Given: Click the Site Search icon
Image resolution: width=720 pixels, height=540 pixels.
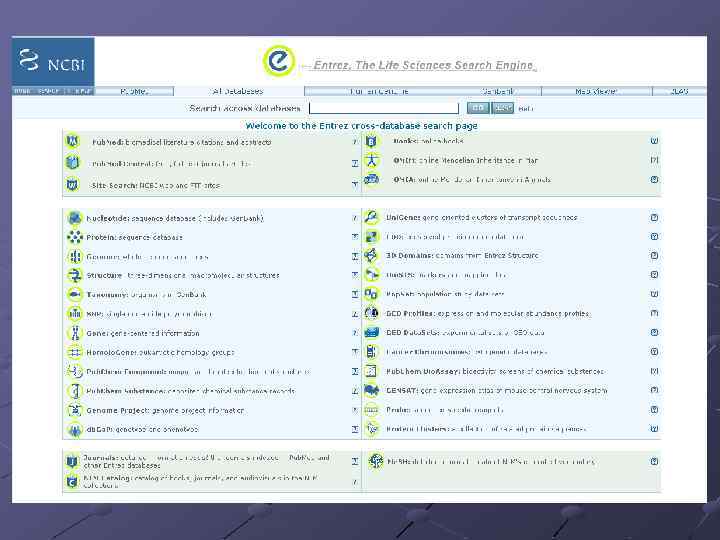Looking at the screenshot, I should point(73,185).
